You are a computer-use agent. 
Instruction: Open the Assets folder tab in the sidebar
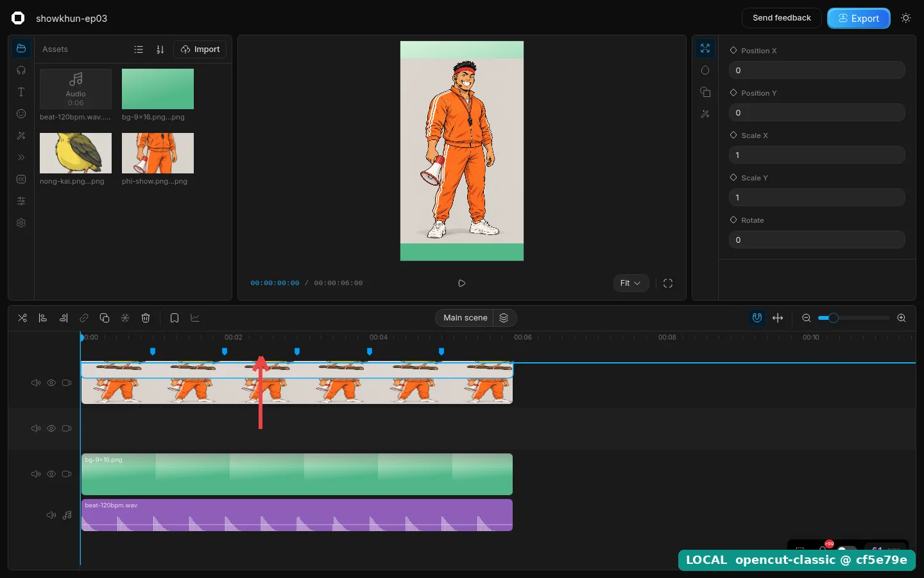(x=21, y=49)
